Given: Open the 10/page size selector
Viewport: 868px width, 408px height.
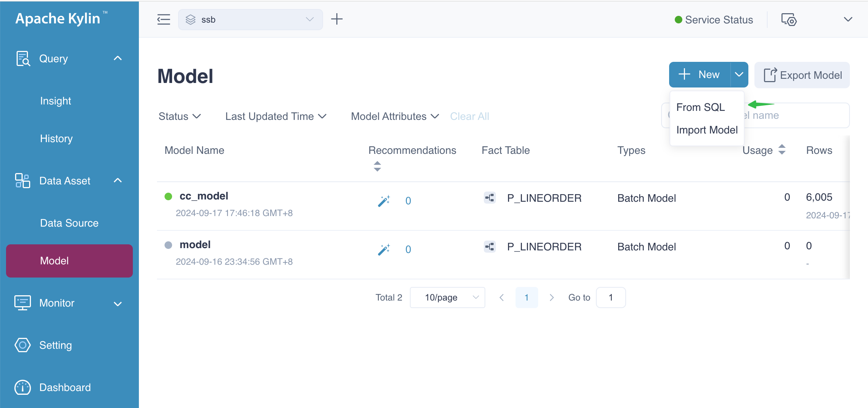Looking at the screenshot, I should click(x=447, y=298).
